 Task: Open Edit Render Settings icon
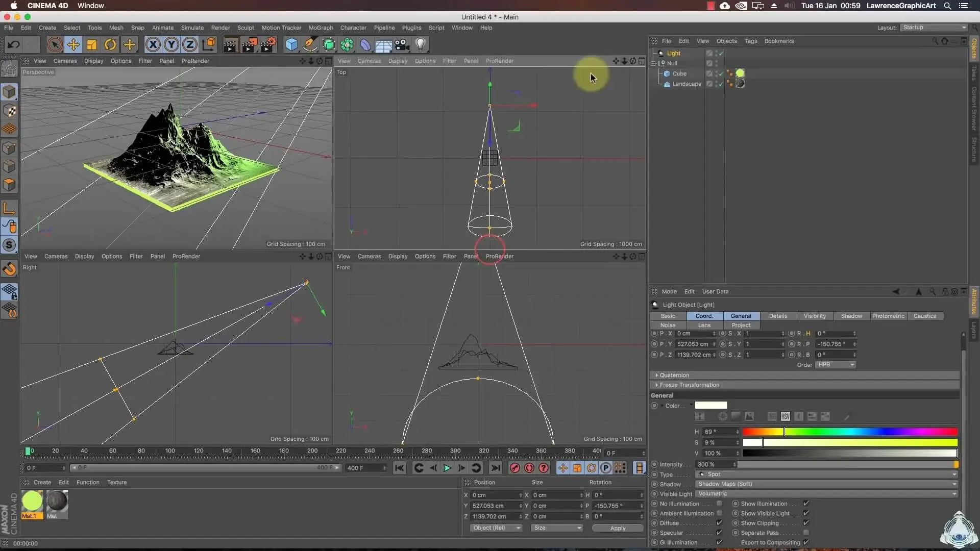pos(268,44)
